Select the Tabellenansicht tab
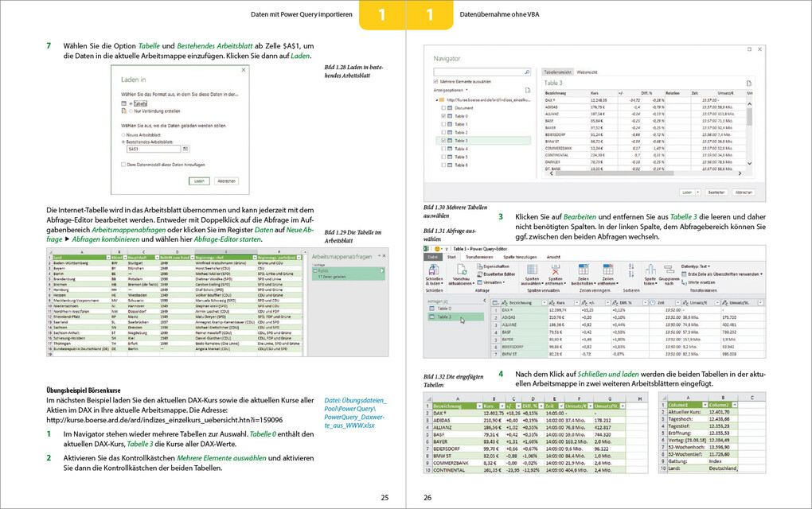Image resolution: width=812 pixels, height=509 pixels. pos(558,72)
